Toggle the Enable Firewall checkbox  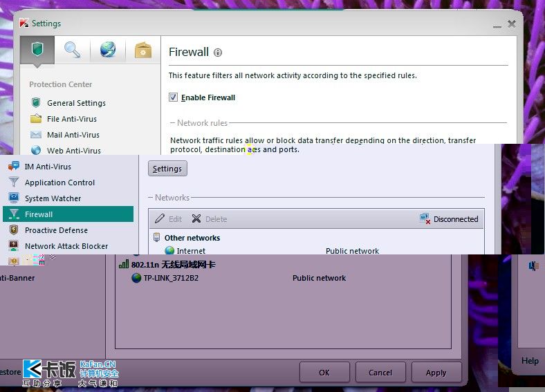173,97
